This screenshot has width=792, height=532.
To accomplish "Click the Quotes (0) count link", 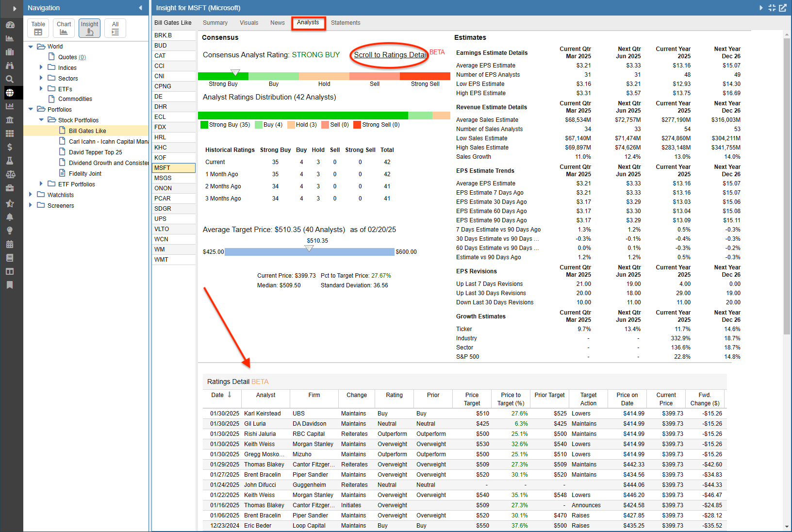I will 82,57.
